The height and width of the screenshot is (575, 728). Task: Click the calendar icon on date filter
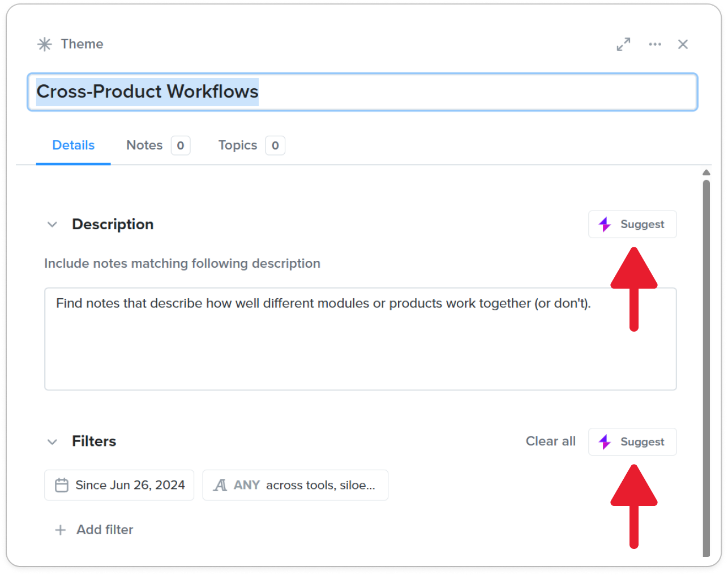[x=62, y=485]
